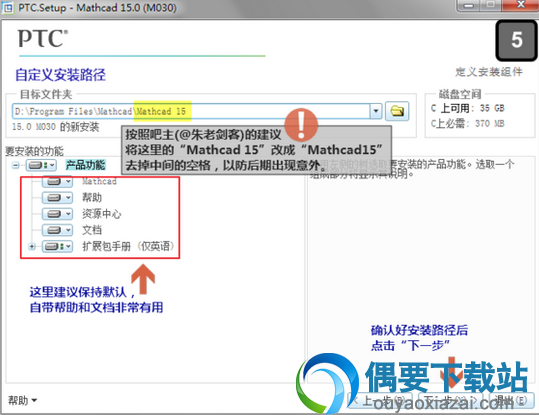Open the 文档 install-option dropdown
539x415 pixels.
pos(57,230)
